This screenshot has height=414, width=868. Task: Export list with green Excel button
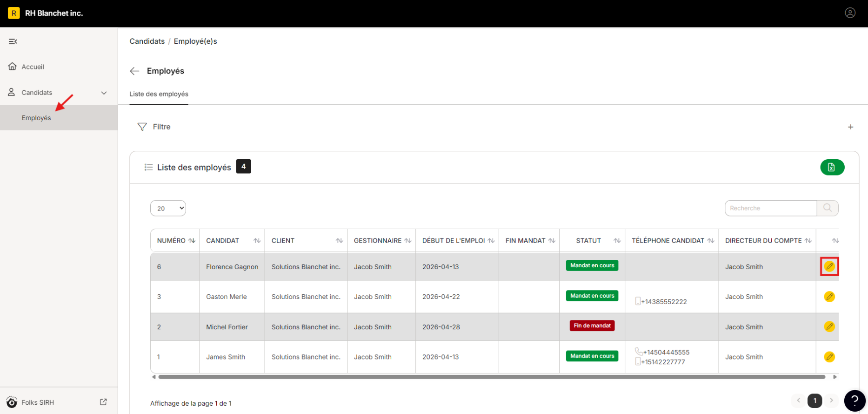832,167
